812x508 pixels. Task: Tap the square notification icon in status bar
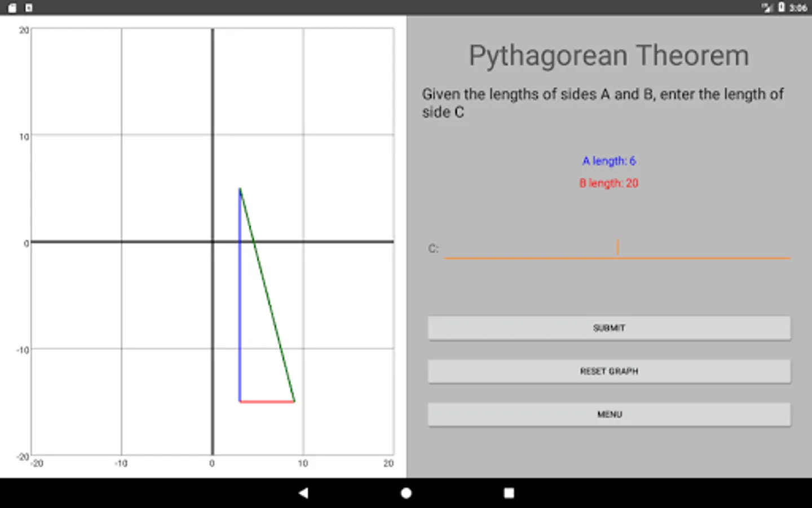29,8
